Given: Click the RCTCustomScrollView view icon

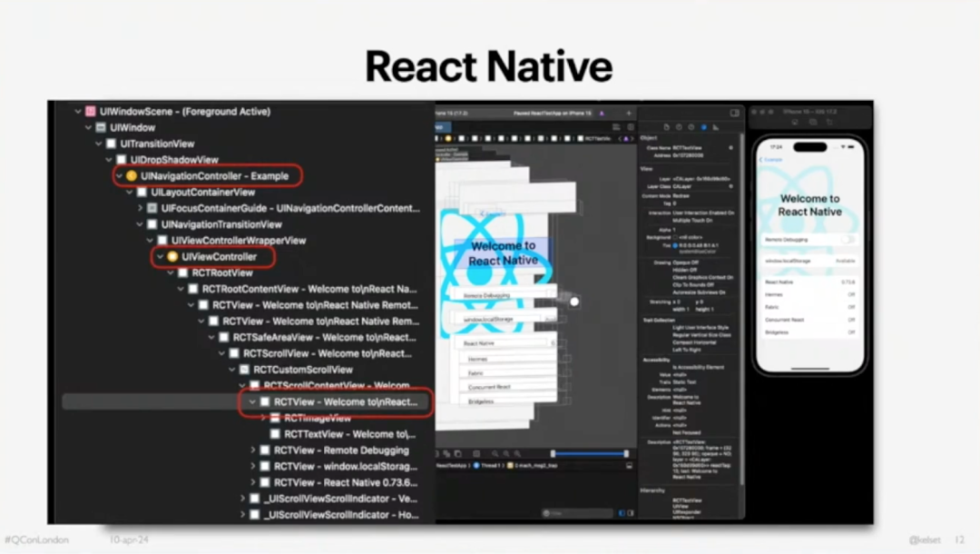Looking at the screenshot, I should (x=244, y=370).
